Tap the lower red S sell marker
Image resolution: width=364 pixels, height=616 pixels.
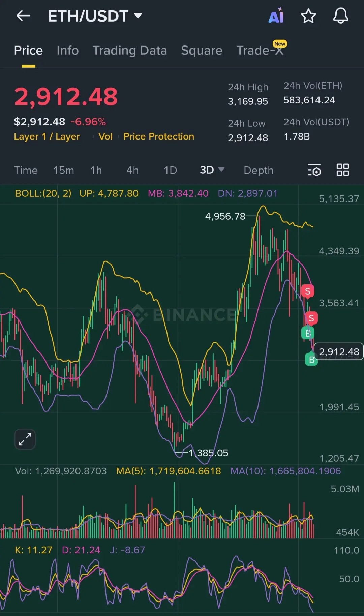311,318
